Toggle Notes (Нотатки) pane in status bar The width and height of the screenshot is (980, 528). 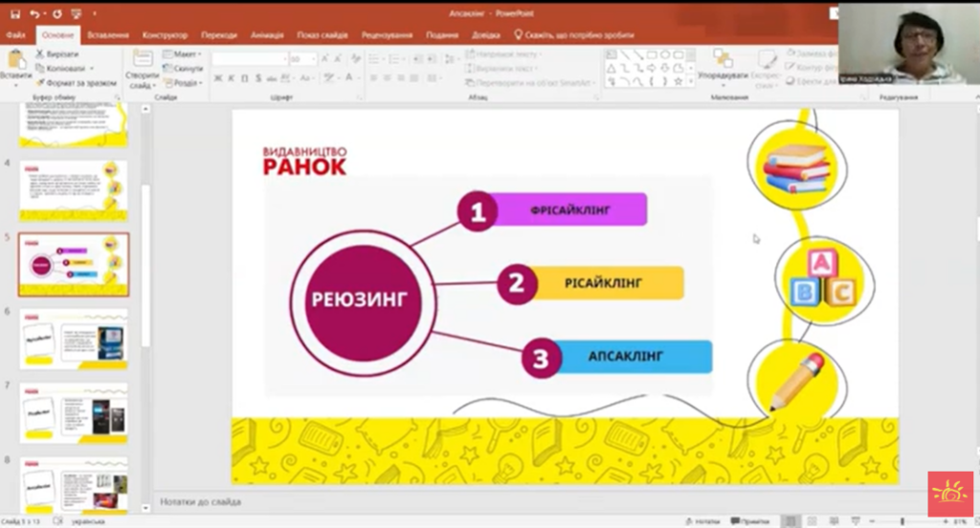702,520
